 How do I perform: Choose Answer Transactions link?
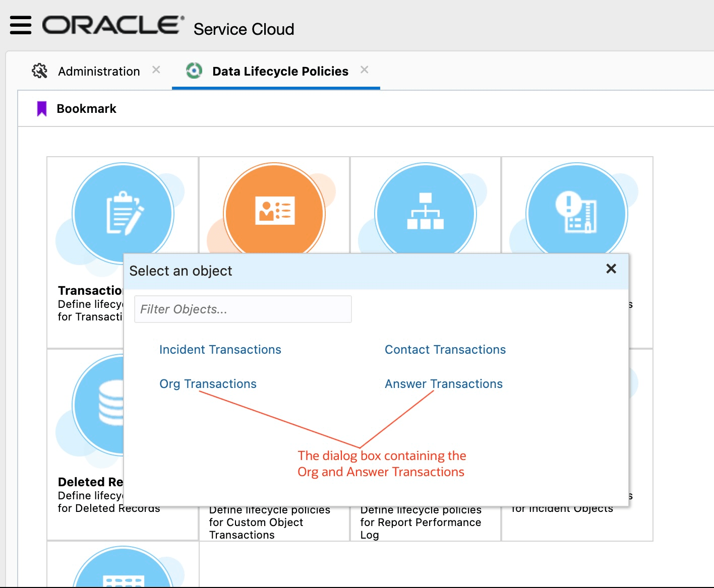pos(444,384)
